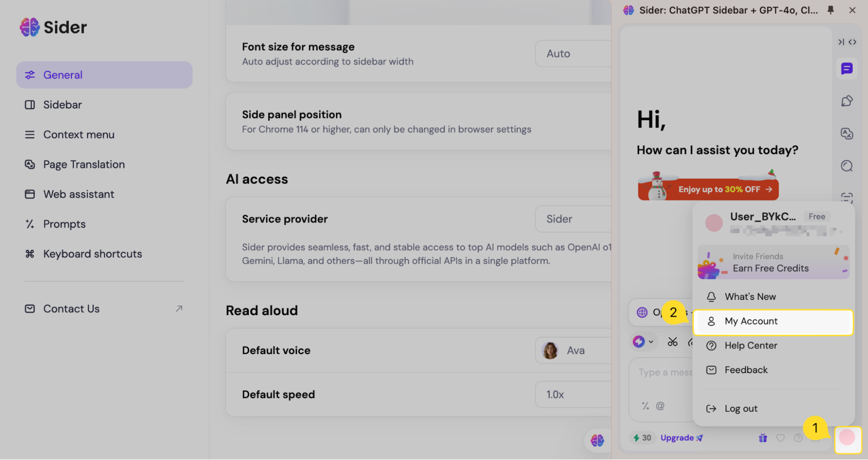The image size is (868, 460).
Task: Open What's New from profile menu
Action: coord(773,297)
